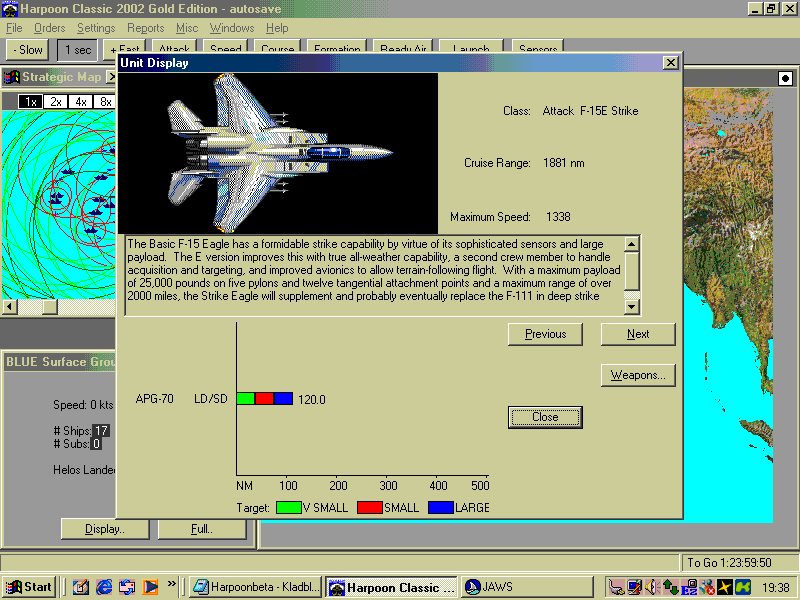800x600 pixels.
Task: Open the Misc menu
Action: 187,28
